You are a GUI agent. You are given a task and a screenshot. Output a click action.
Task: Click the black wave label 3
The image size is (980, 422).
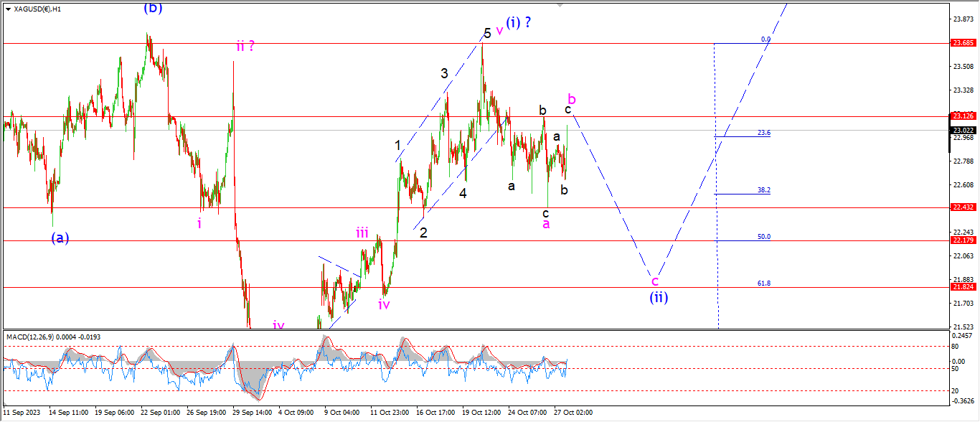coord(444,72)
